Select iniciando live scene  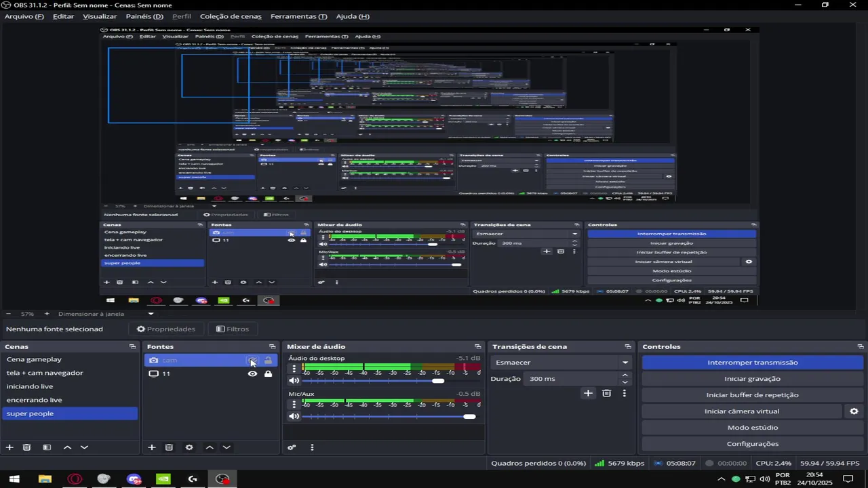tap(70, 386)
